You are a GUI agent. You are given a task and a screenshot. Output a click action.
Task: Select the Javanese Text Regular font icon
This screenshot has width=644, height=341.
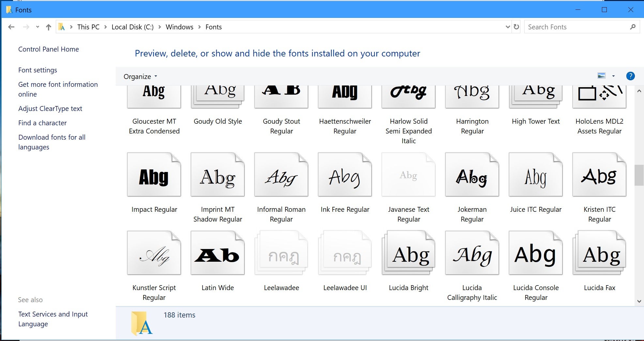(x=408, y=175)
